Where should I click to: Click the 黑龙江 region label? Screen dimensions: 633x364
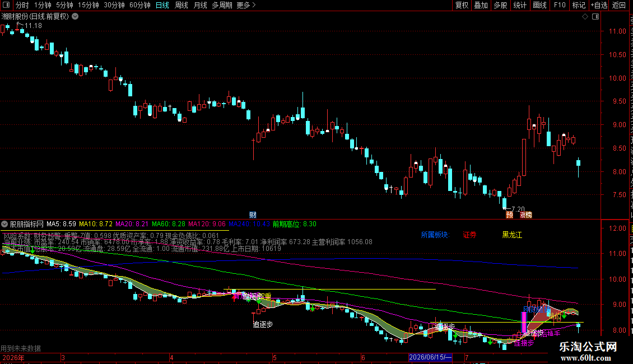click(512, 235)
